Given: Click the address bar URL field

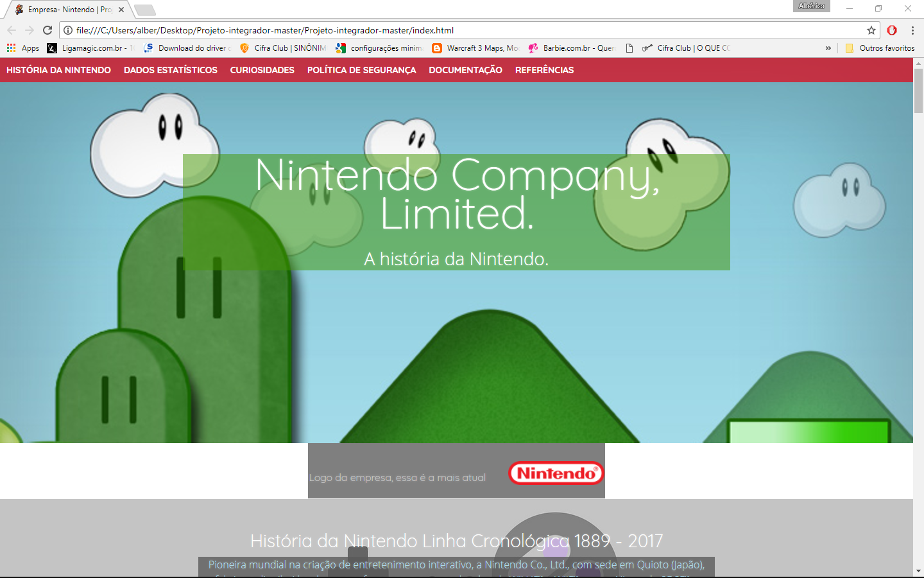Looking at the screenshot, I should (x=468, y=30).
